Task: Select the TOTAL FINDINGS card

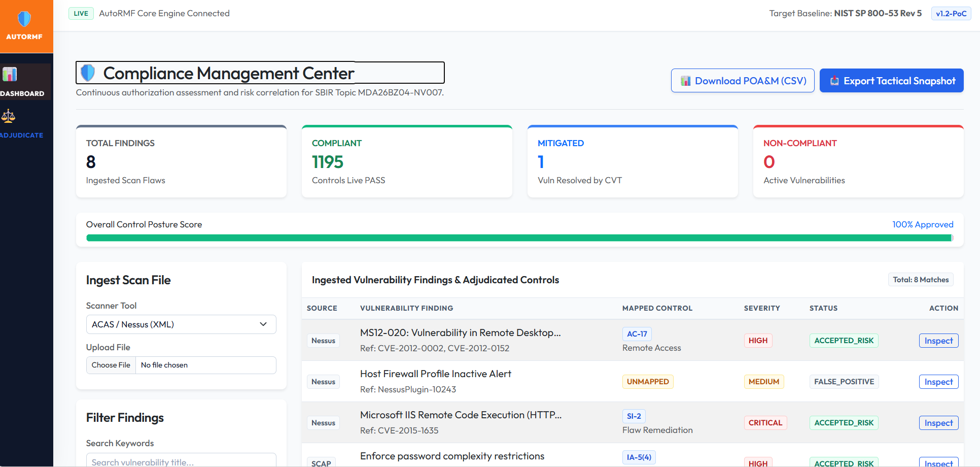Action: pyautogui.click(x=181, y=161)
